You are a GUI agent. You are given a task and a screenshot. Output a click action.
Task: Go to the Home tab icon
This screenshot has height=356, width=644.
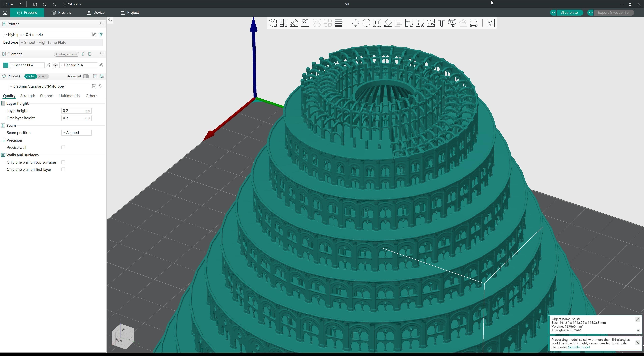[x=5, y=13]
